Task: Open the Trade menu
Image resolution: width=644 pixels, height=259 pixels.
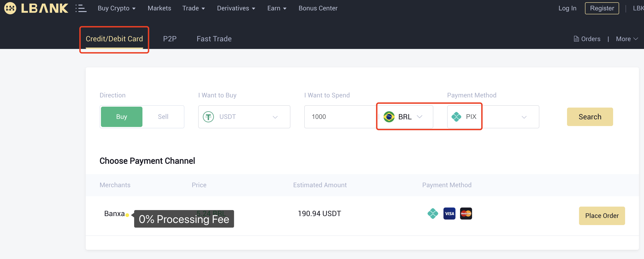Action: tap(194, 8)
